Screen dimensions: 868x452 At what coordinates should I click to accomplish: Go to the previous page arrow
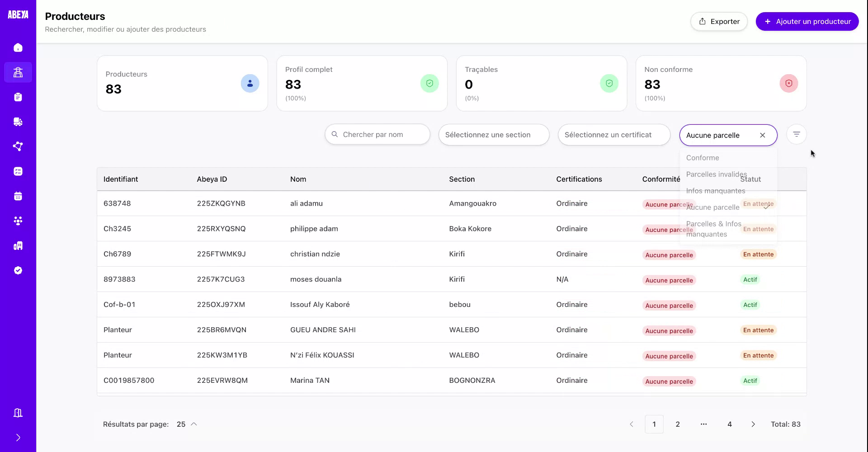[x=632, y=424]
